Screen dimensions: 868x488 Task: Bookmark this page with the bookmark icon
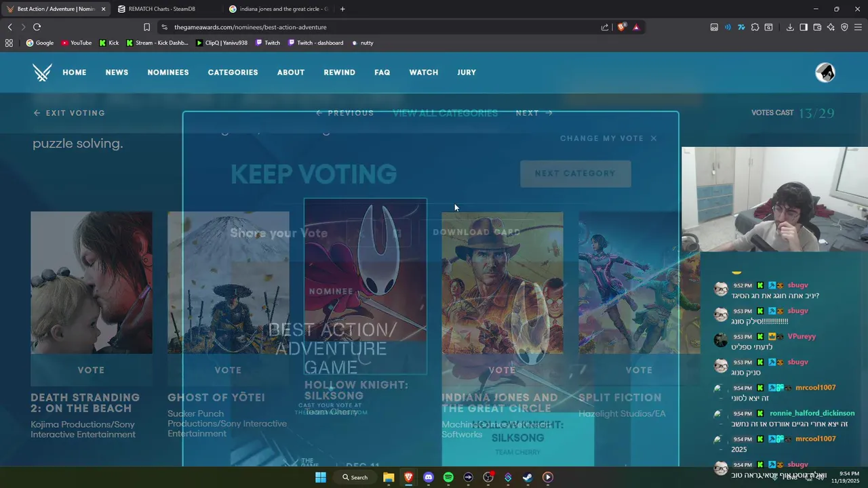click(x=146, y=27)
